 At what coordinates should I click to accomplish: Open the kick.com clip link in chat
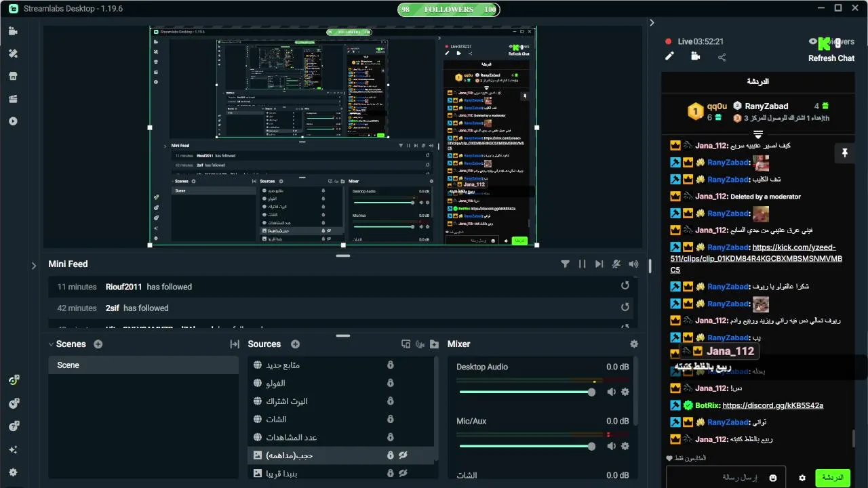pos(757,258)
